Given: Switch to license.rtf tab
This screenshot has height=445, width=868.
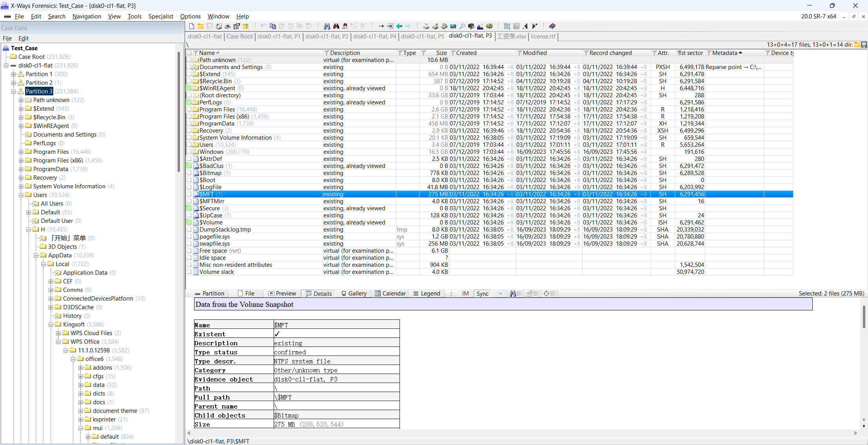Looking at the screenshot, I should [543, 36].
